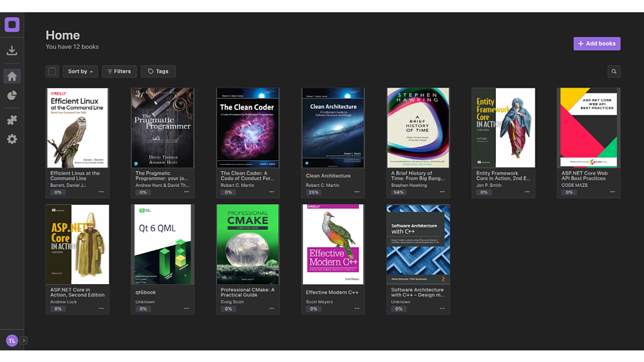
Task: Click the search magnifier icon
Action: click(x=614, y=71)
